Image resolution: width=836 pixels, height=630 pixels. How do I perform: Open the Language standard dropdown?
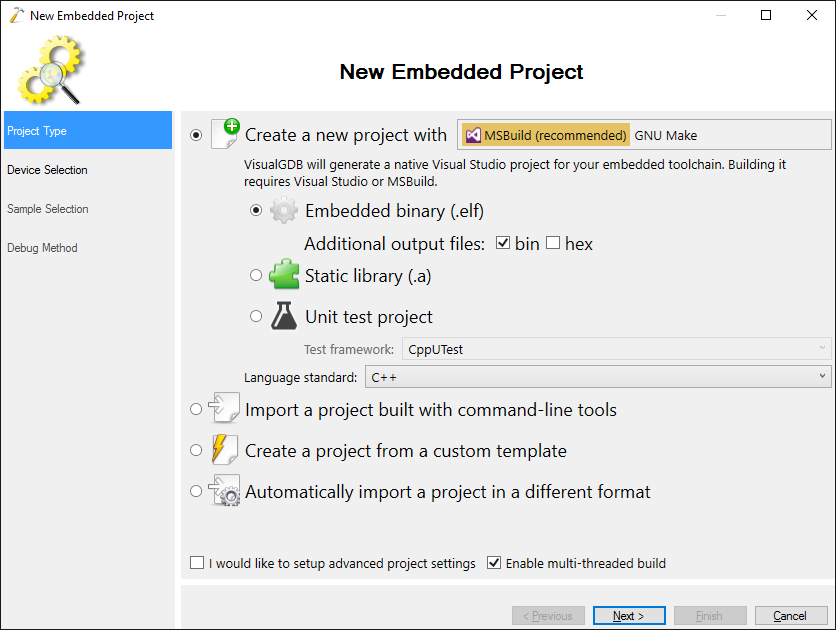click(598, 377)
